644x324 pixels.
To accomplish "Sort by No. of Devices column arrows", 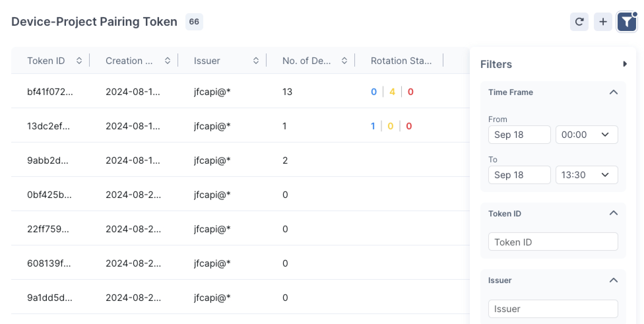I will pos(344,61).
